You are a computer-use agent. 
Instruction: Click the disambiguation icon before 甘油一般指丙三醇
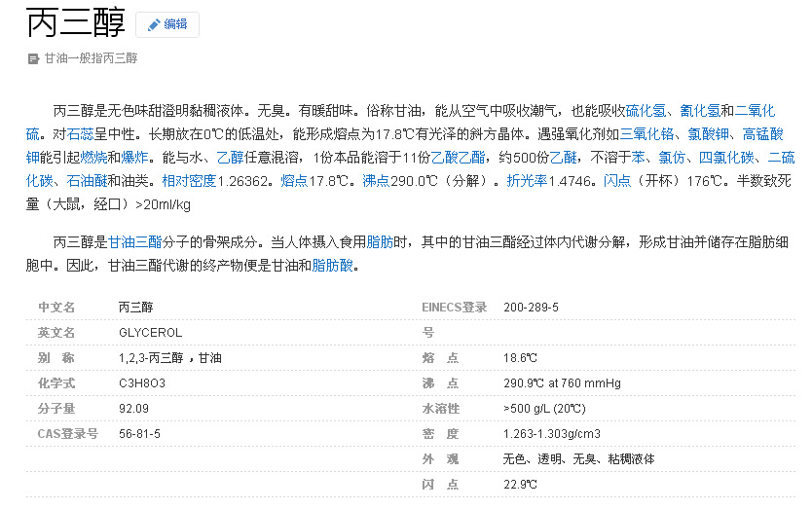pyautogui.click(x=33, y=58)
